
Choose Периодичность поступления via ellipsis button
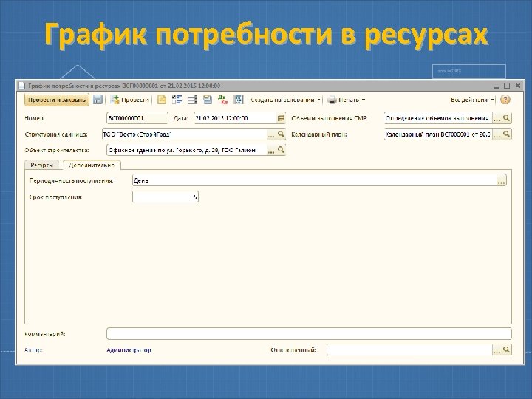tap(502, 181)
